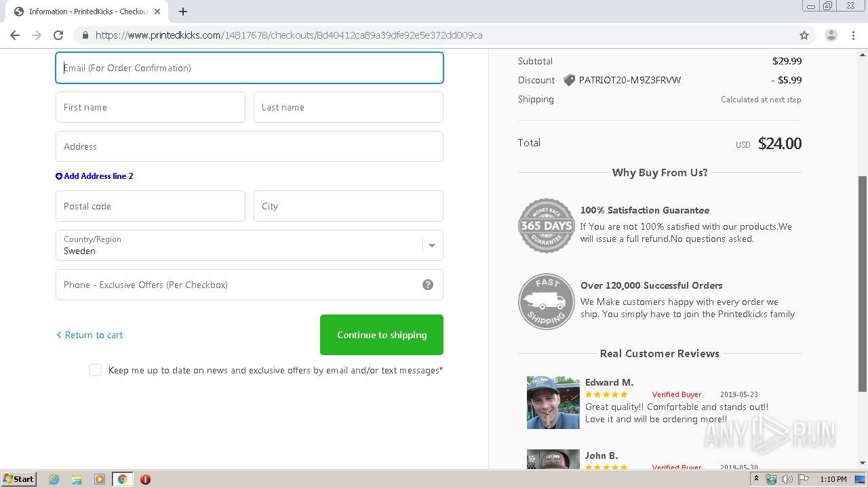The height and width of the screenshot is (488, 868).
Task: Launch media player from the taskbar
Action: [100, 479]
